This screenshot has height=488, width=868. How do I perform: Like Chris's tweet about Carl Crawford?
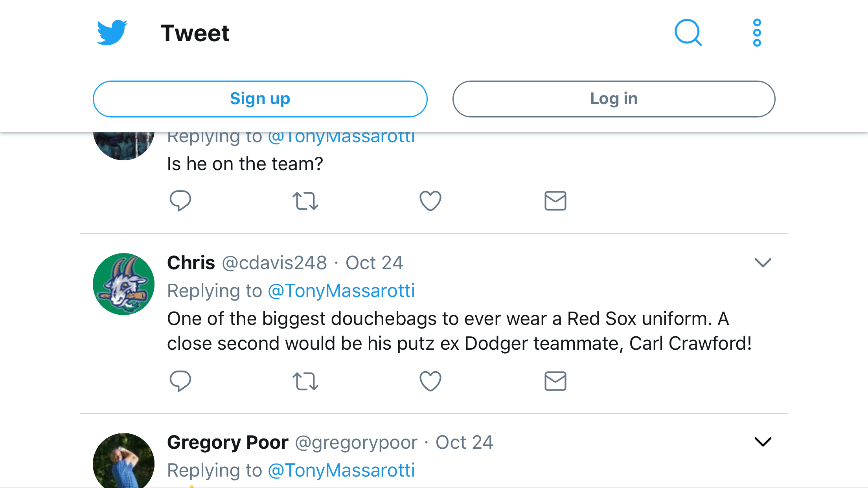(x=430, y=381)
